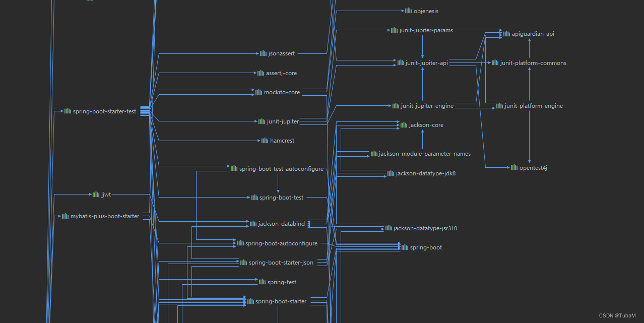Select the hamcrest node icon
Screen dimensions: 644x323
click(264, 141)
